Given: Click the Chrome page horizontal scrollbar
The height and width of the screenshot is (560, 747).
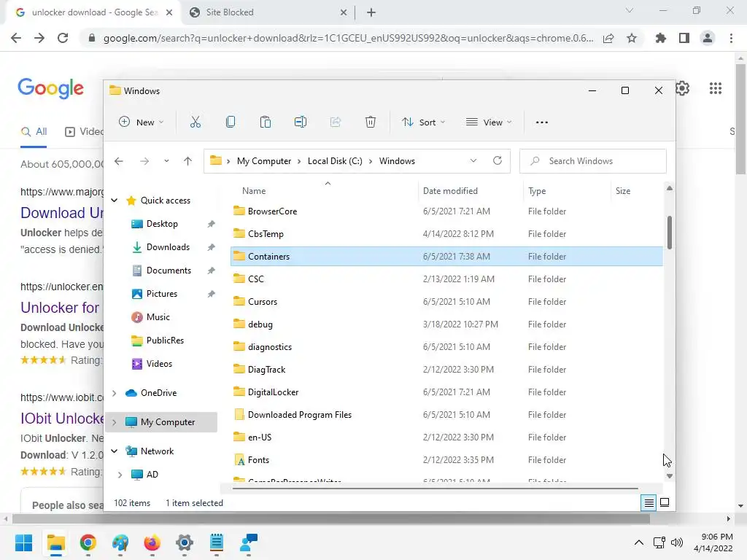Looking at the screenshot, I should (x=331, y=518).
